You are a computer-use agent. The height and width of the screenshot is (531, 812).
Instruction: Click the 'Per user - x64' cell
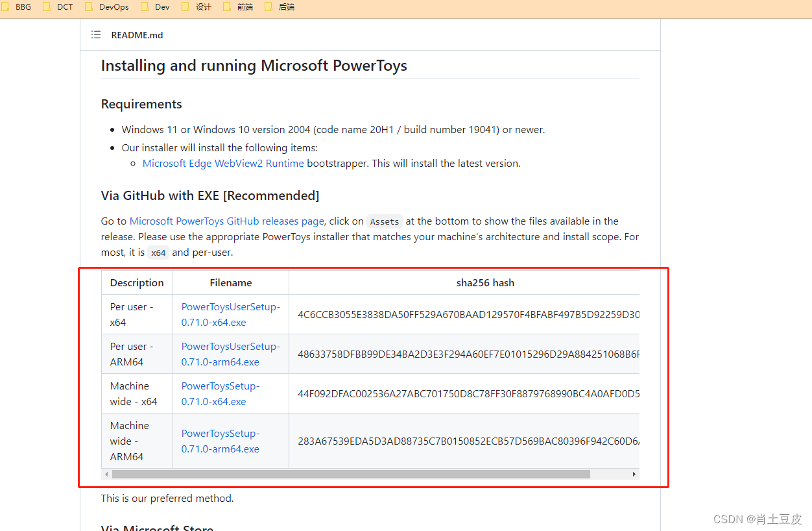(137, 314)
